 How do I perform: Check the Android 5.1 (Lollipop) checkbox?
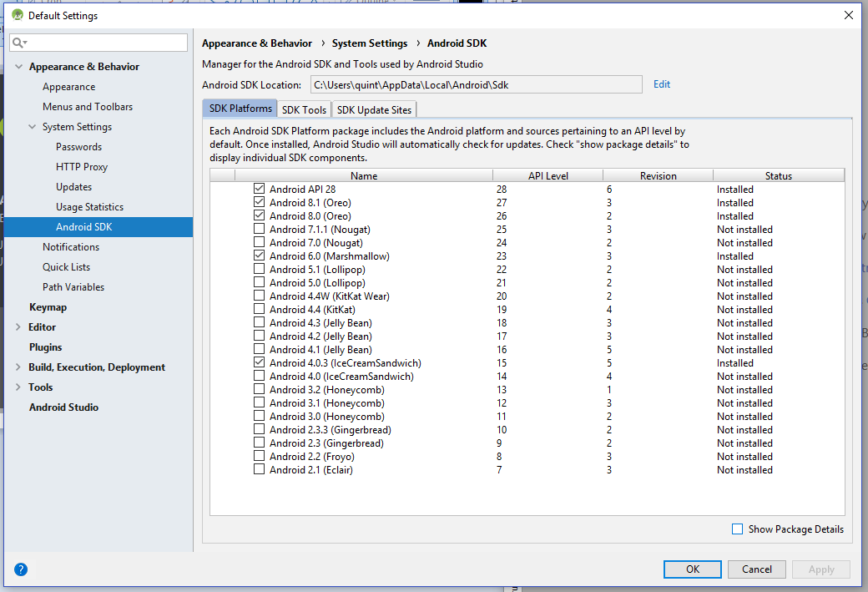259,270
